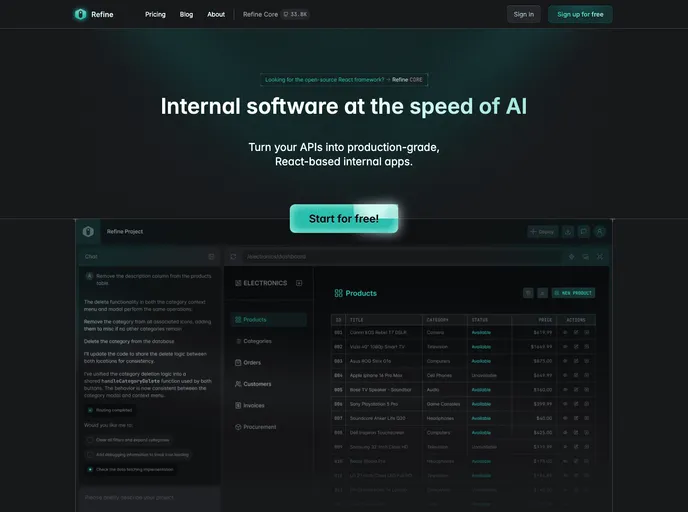Click the Refine Project hexagon icon
Screen dimensions: 688x512
pos(89,231)
